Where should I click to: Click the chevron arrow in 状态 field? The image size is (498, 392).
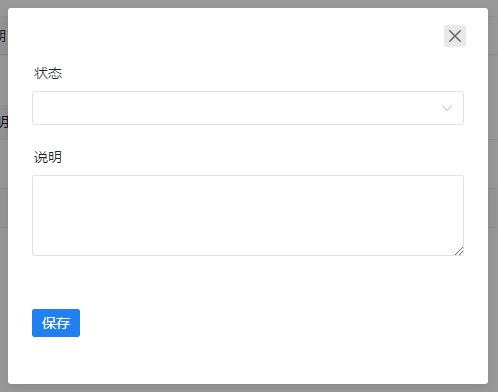[x=447, y=108]
